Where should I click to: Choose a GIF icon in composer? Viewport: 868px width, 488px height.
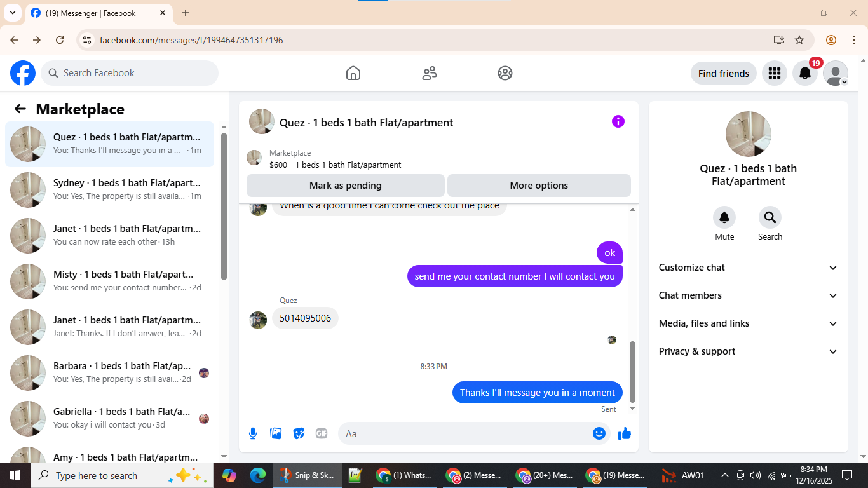tap(322, 433)
